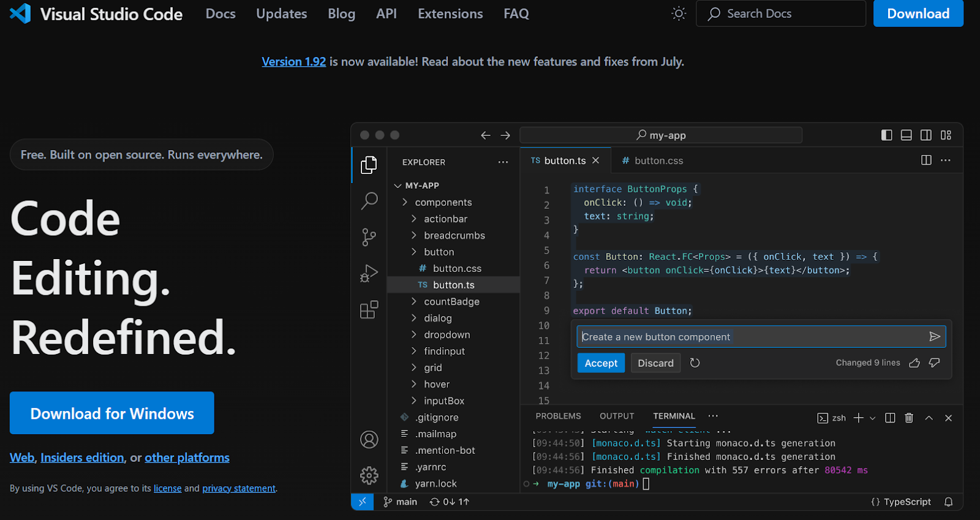The width and height of the screenshot is (980, 520).
Task: Toggle the primary side bar layout icon
Action: (x=886, y=135)
